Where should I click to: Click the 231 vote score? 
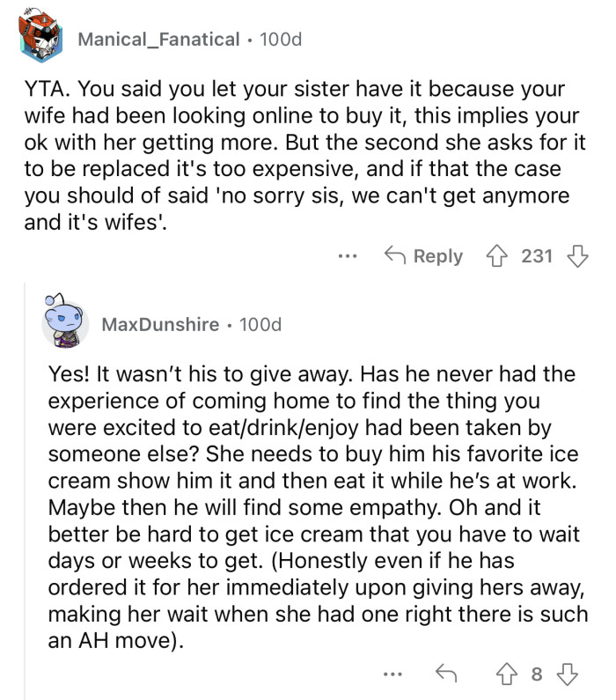click(x=537, y=256)
